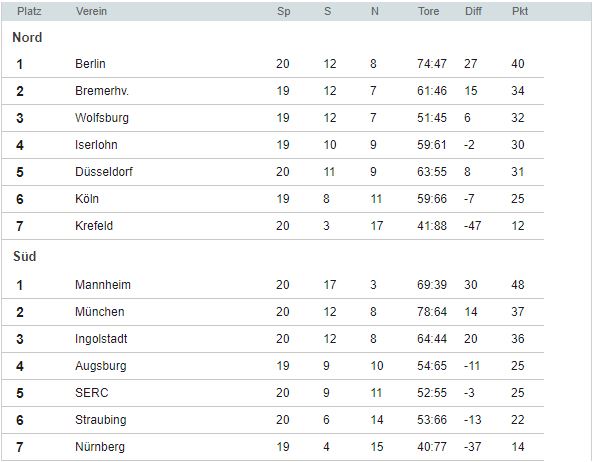593x462 pixels.
Task: Click the Tore column header
Action: point(428,11)
